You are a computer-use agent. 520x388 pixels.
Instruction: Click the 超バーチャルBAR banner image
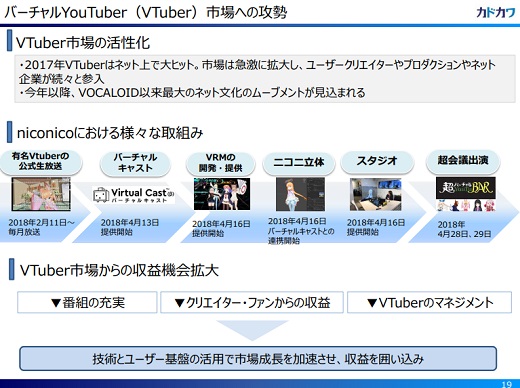click(x=466, y=188)
